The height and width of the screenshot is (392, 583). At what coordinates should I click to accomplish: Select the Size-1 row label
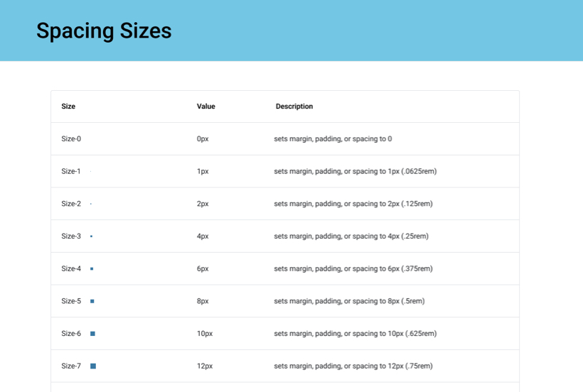[71, 171]
